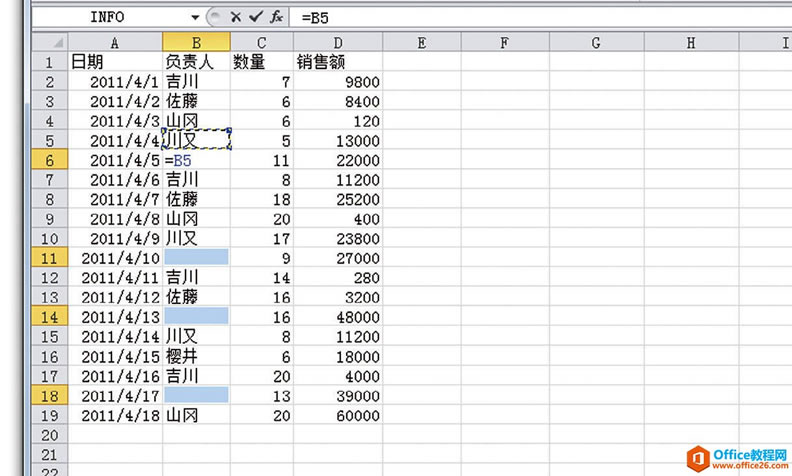
Task: Click the sales value 120 in row 4
Action: (338, 121)
